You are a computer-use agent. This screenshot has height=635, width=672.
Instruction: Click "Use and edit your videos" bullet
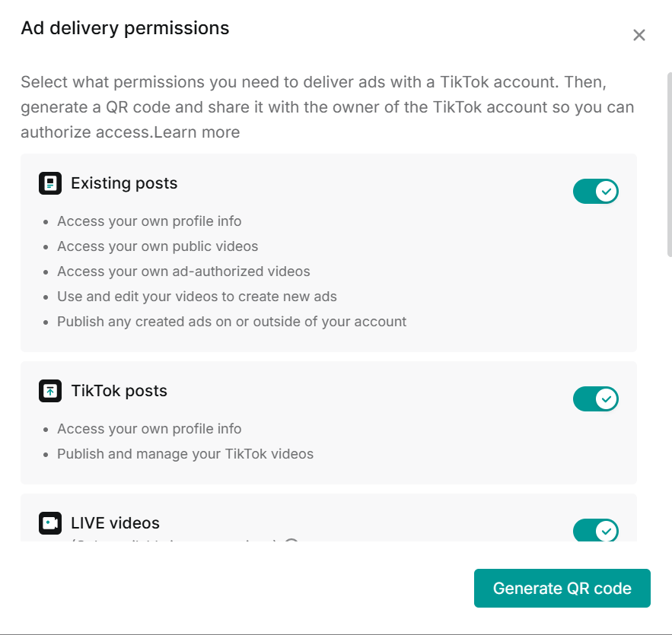[x=196, y=297]
